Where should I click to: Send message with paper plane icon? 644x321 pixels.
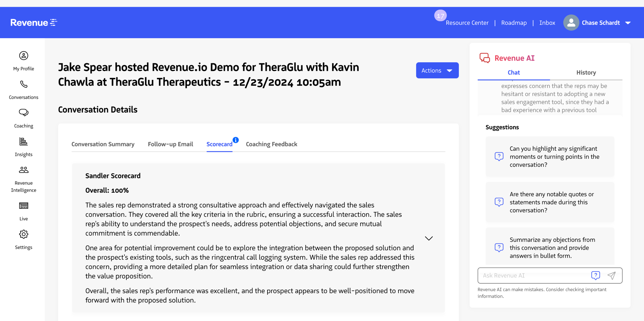[x=612, y=276]
